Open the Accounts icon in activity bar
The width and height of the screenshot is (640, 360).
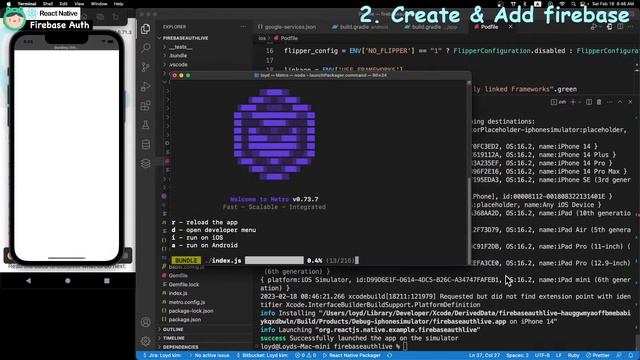click(x=145, y=322)
